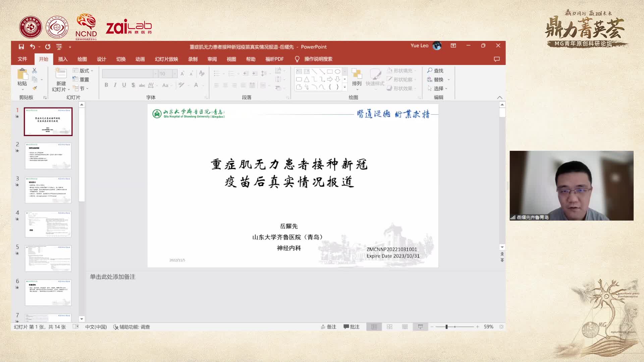
Task: Open the font size dropdown
Action: 175,74
